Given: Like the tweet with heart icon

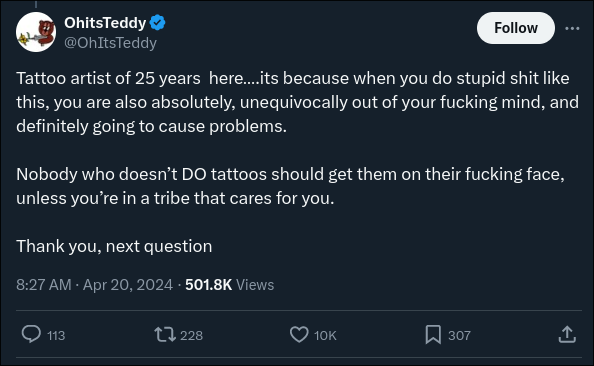Looking at the screenshot, I should 299,335.
